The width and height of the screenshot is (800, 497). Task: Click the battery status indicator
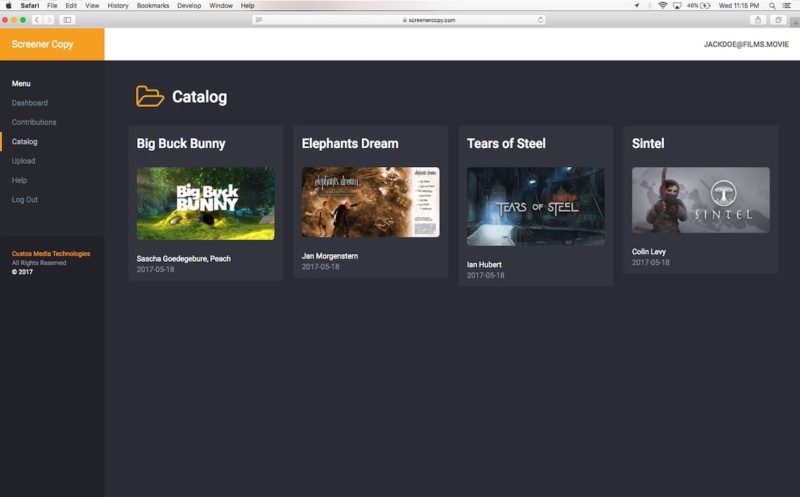pos(698,6)
